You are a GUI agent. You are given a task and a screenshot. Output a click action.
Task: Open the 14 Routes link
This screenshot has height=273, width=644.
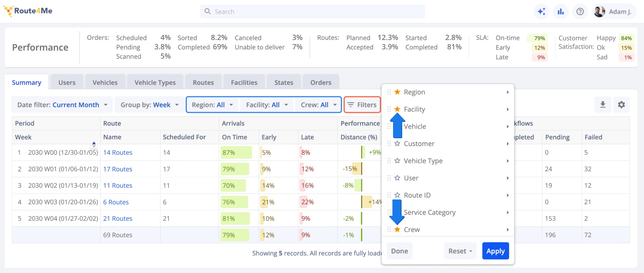pyautogui.click(x=118, y=152)
